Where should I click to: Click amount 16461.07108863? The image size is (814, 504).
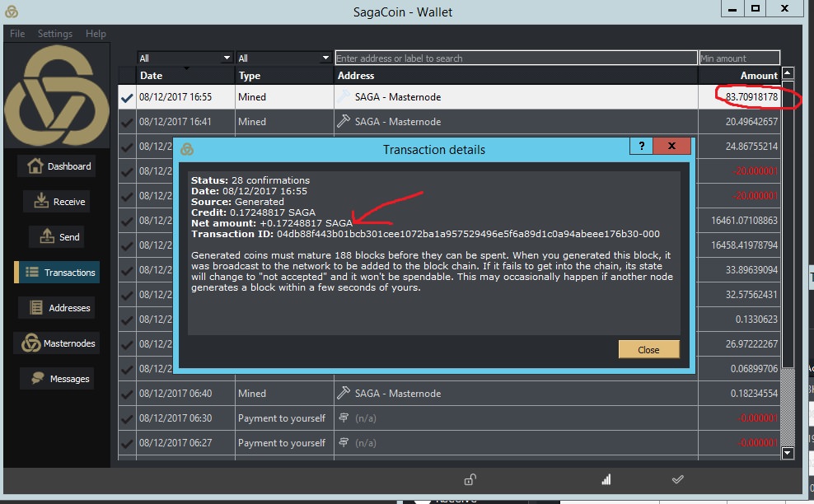(x=745, y=221)
